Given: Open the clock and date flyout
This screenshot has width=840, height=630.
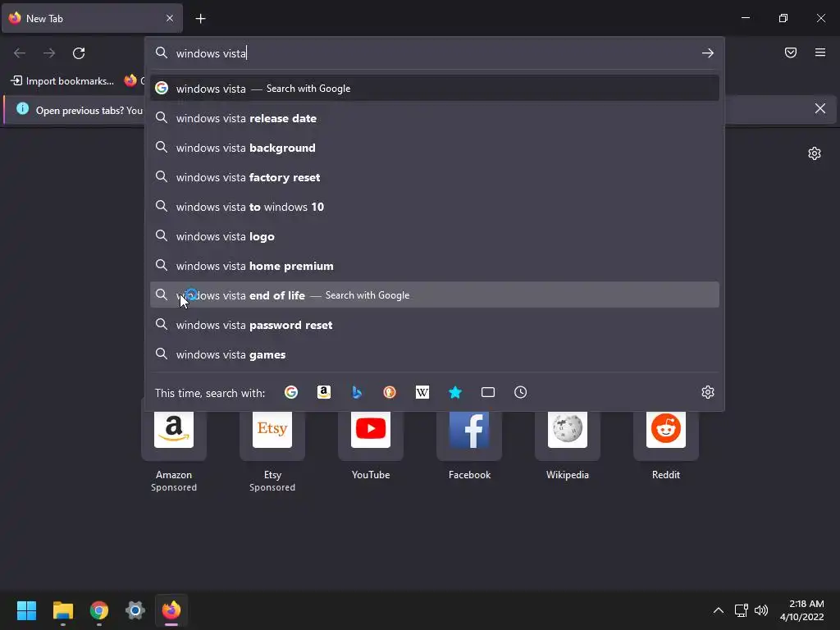Looking at the screenshot, I should (x=802, y=610).
